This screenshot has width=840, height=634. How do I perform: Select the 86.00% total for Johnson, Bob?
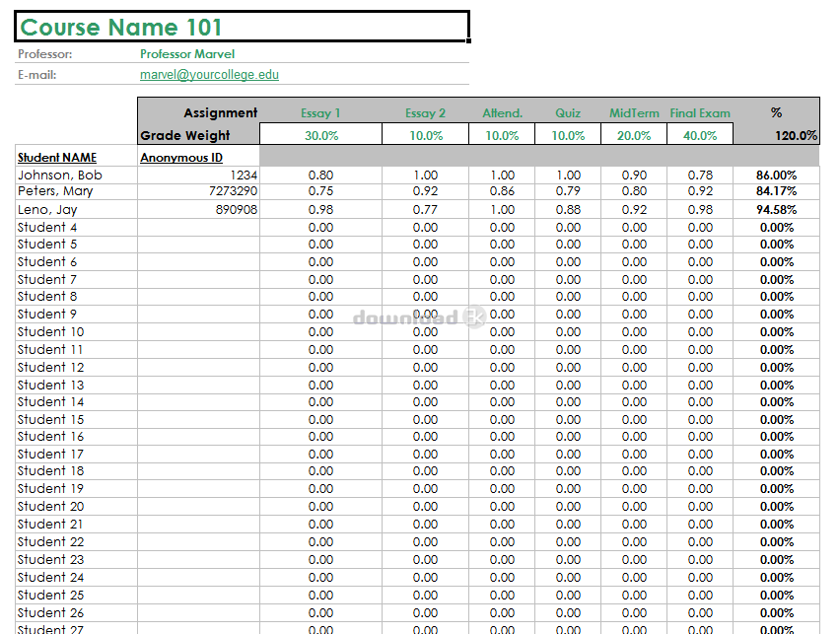pyautogui.click(x=776, y=176)
